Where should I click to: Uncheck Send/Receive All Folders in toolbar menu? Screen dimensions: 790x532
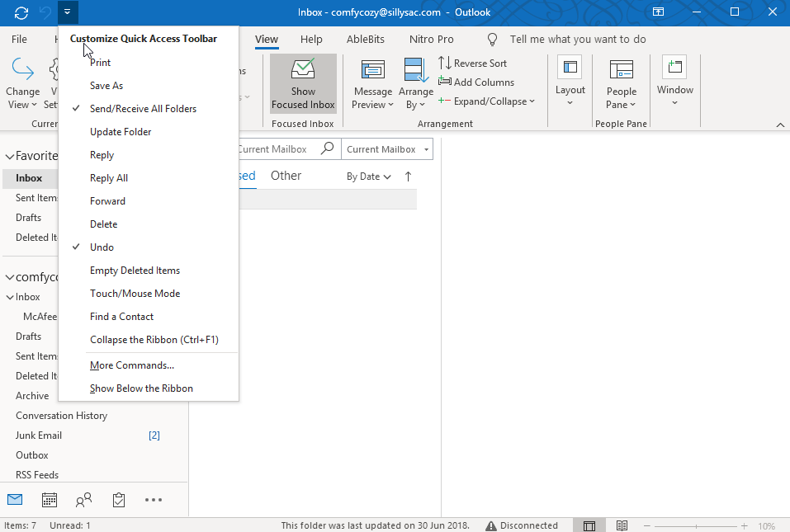coord(143,109)
